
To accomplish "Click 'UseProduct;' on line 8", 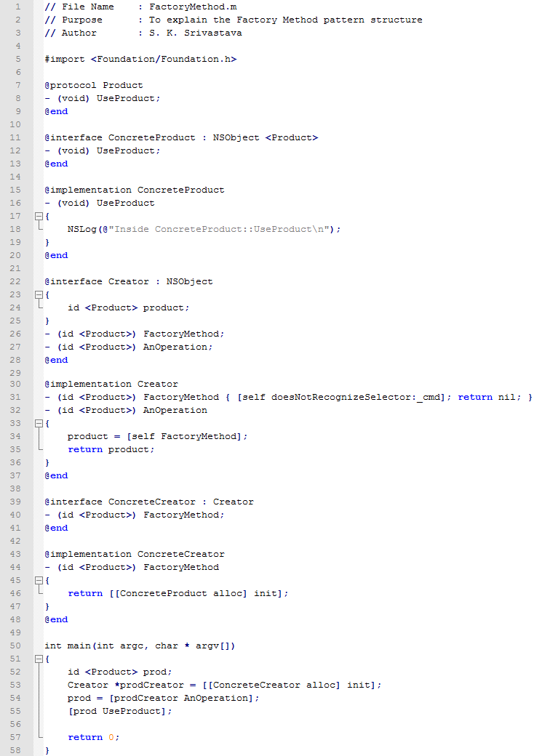I will (x=128, y=98).
